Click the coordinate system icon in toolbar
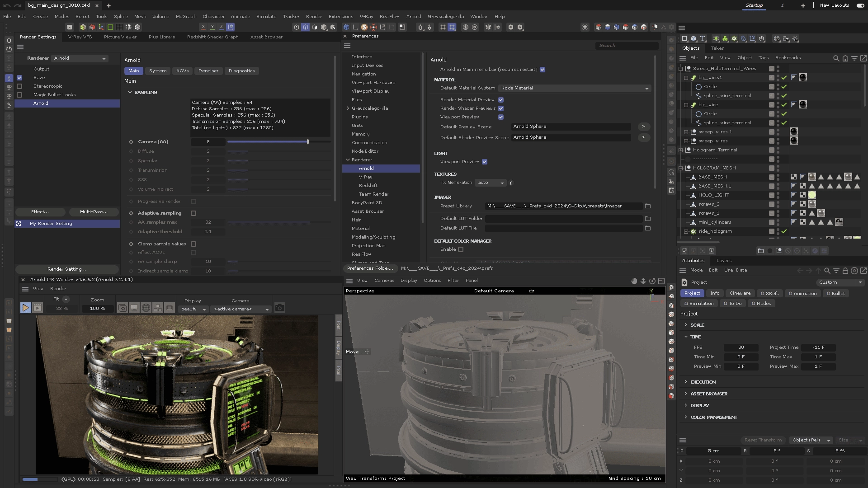This screenshot has height=488, width=868. [x=231, y=27]
